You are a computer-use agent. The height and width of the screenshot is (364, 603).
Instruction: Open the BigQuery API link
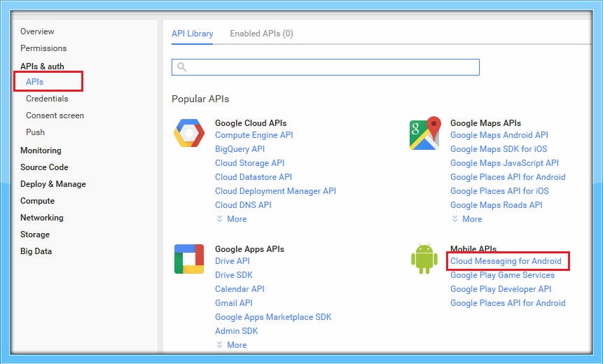(240, 149)
